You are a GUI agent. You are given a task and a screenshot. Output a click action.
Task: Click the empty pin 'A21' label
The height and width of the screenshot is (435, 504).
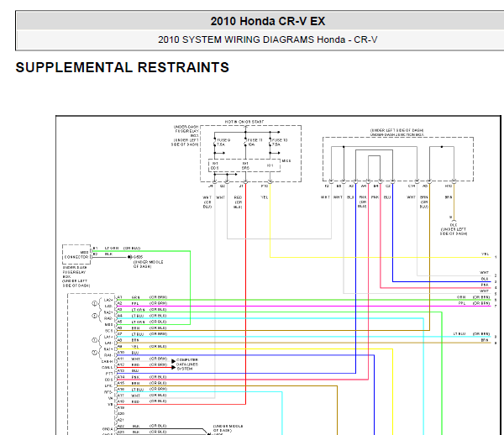[120, 420]
